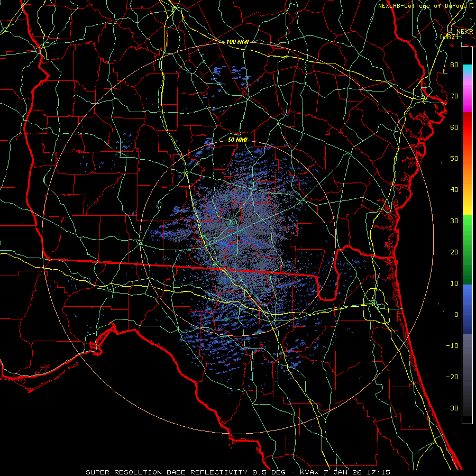Click the 10 value on the dBZ scale
The image size is (476, 476).
(454, 283)
